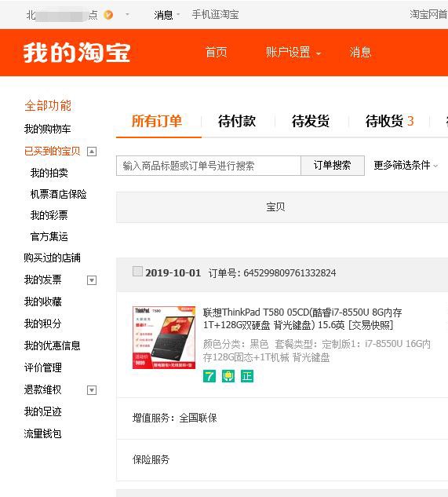Switch to the 待收货 orders tab
The height and width of the screenshot is (497, 448).
click(389, 121)
